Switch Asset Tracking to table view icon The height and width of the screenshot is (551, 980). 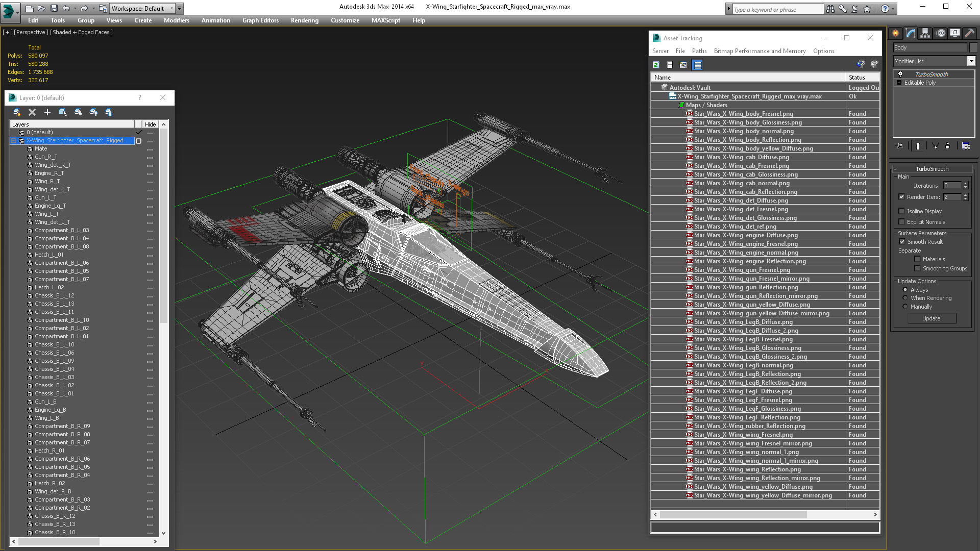pyautogui.click(x=697, y=65)
